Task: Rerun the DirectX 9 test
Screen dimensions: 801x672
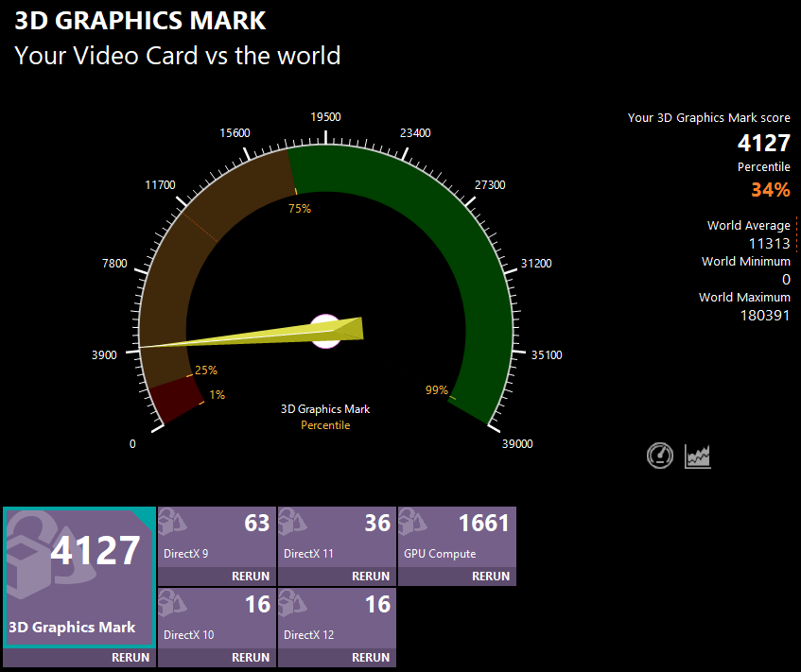Action: tap(250, 577)
